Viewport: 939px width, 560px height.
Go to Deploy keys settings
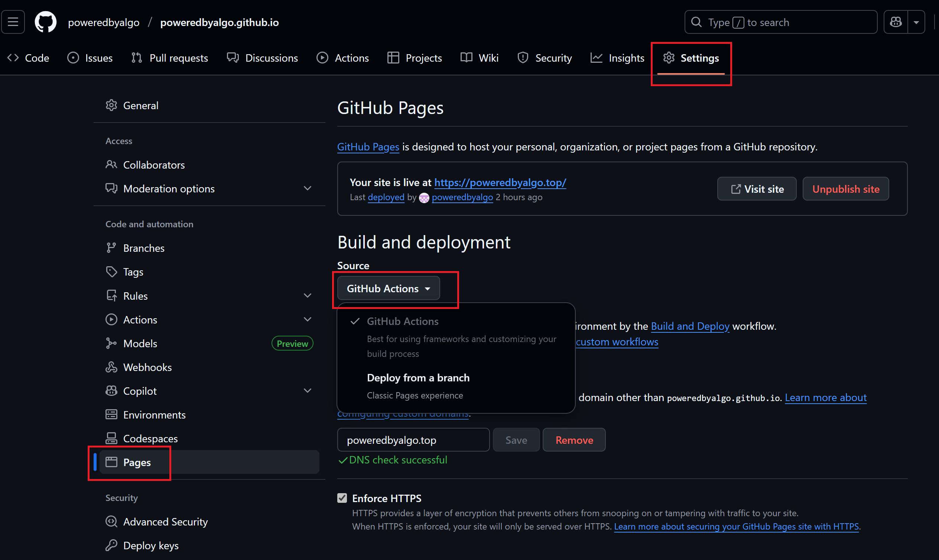point(150,546)
